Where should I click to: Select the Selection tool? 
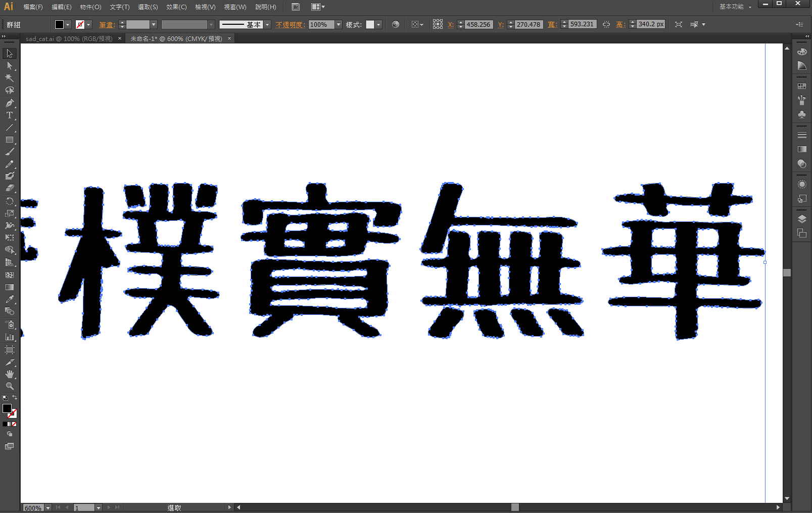click(x=9, y=54)
